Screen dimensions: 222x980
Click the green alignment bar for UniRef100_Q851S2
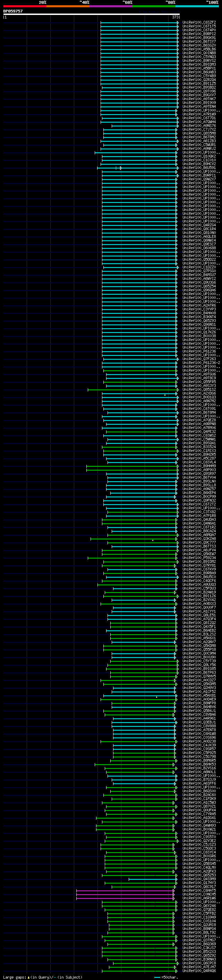pos(133,390)
